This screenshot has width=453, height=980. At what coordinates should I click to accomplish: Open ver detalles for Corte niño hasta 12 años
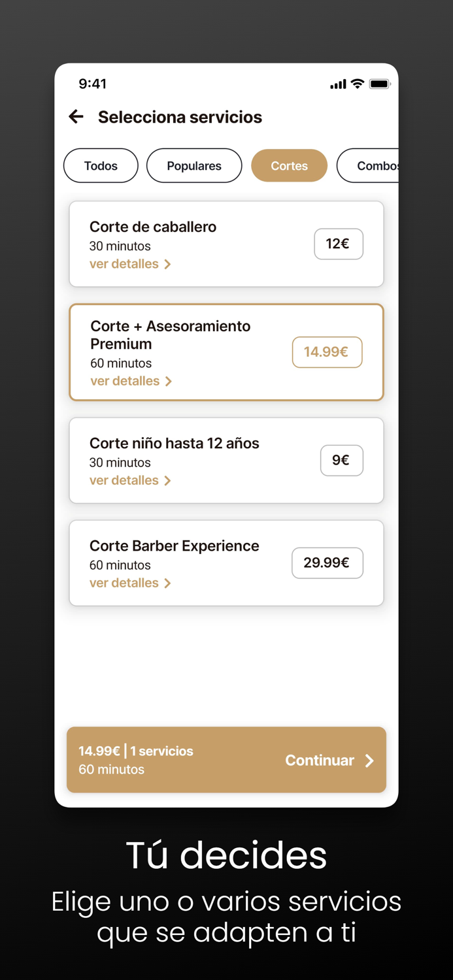coord(125,480)
